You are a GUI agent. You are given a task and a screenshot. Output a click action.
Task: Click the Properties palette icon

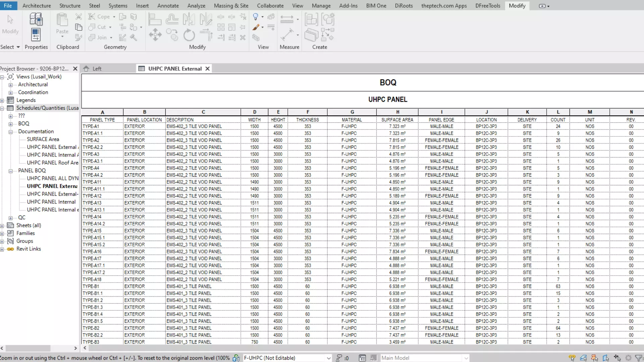[x=36, y=35]
